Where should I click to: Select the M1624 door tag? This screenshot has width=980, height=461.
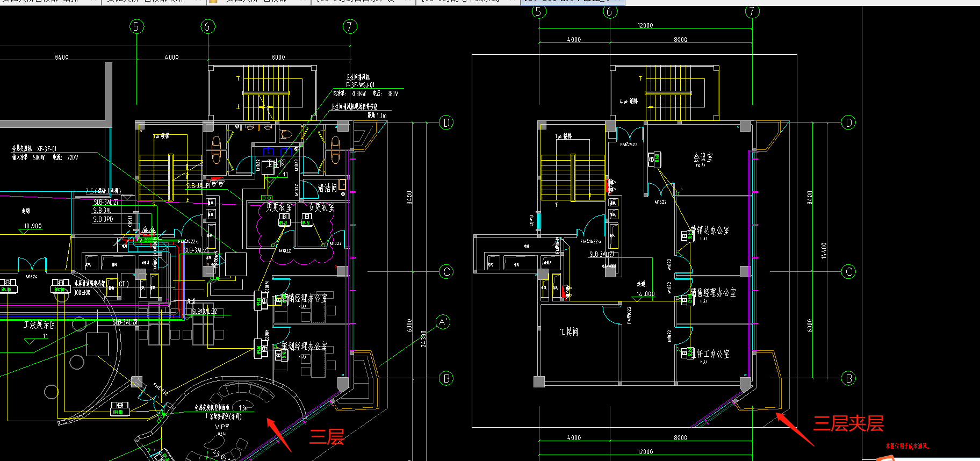pyautogui.click(x=32, y=276)
